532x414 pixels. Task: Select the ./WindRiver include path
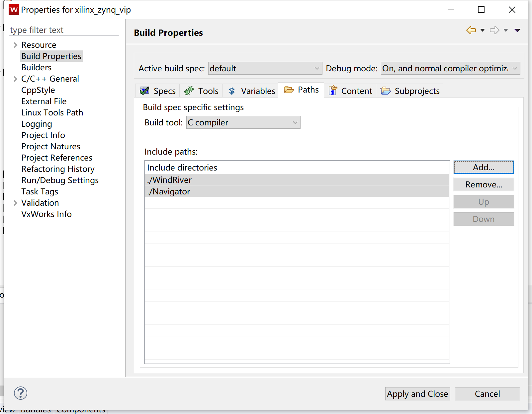pyautogui.click(x=297, y=180)
